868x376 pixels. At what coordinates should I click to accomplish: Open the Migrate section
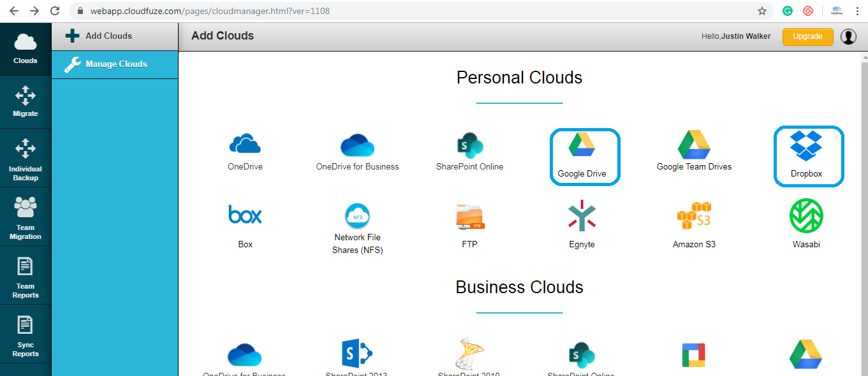tap(26, 102)
